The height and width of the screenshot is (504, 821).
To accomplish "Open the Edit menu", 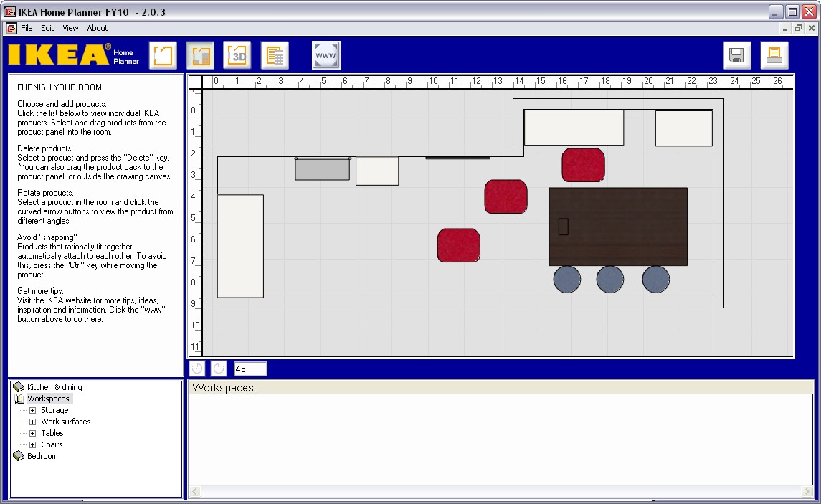I will (x=47, y=28).
